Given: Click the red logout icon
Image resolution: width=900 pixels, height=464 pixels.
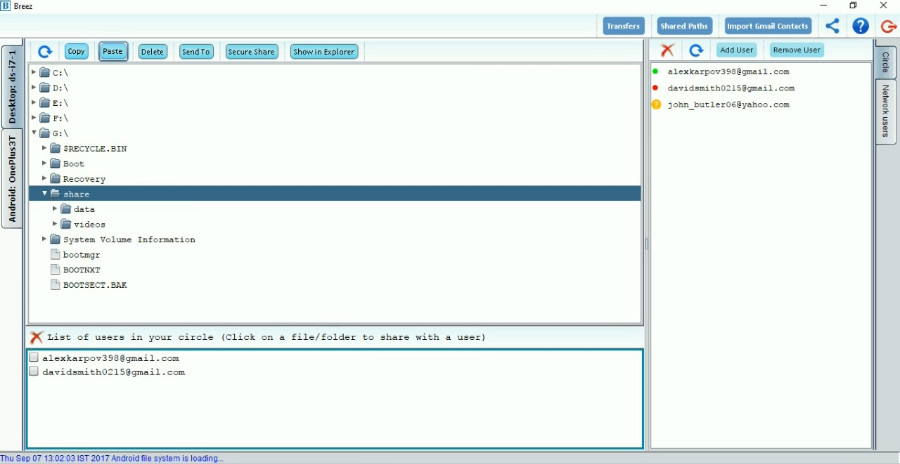Looking at the screenshot, I should (x=888, y=26).
